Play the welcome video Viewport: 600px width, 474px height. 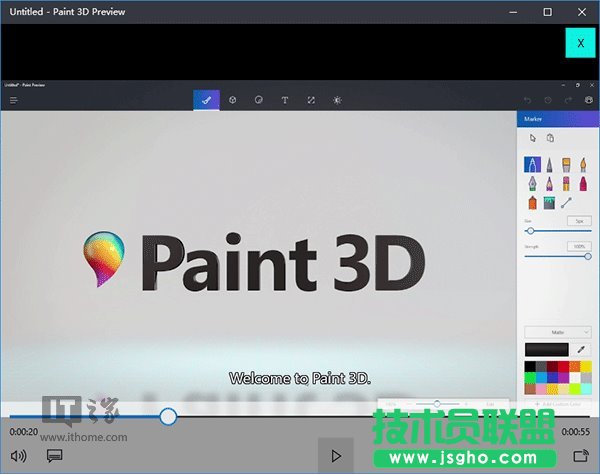point(336,456)
